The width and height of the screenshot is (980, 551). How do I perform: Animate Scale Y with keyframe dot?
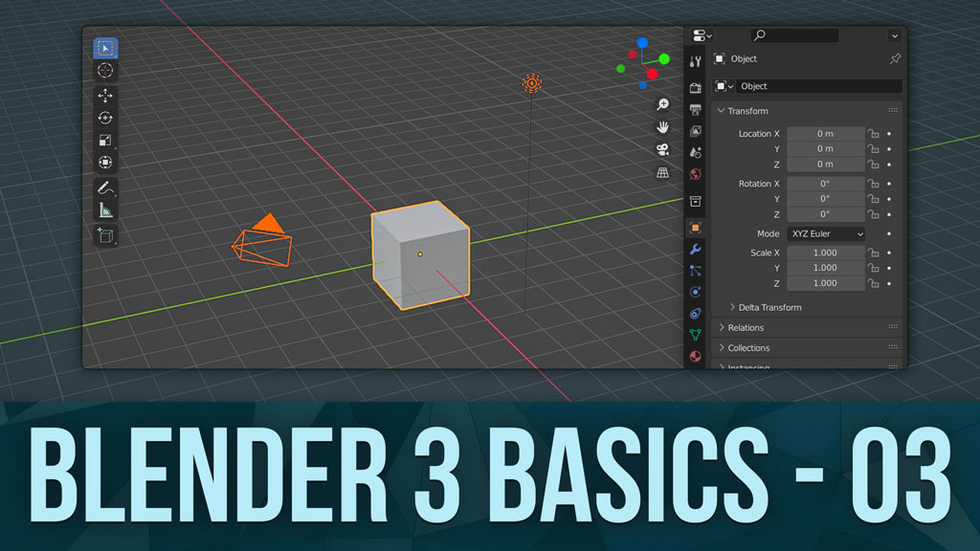889,268
